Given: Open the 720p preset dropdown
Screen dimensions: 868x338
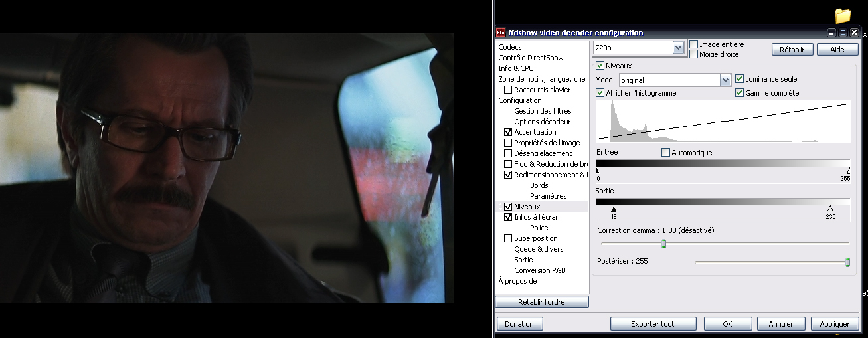Looking at the screenshot, I should [678, 48].
